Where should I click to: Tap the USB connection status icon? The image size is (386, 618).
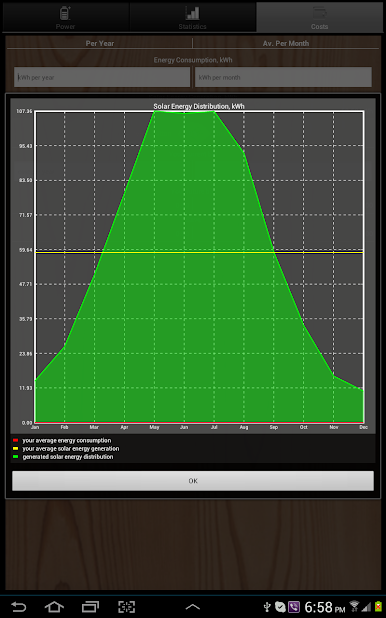coord(267,607)
